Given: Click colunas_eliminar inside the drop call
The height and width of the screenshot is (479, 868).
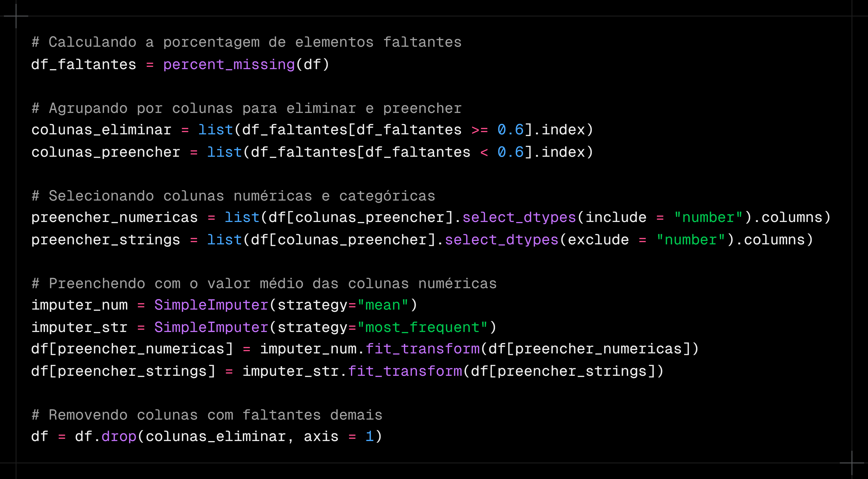Looking at the screenshot, I should pyautogui.click(x=216, y=436).
